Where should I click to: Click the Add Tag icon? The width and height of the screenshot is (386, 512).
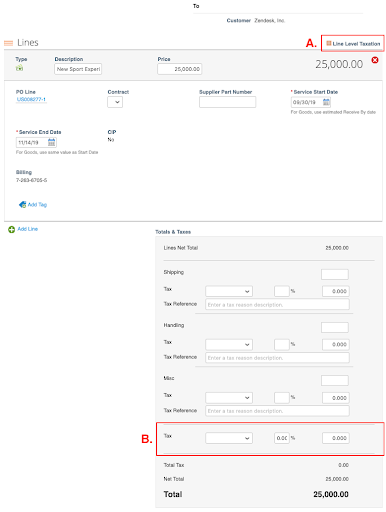pyautogui.click(x=22, y=205)
